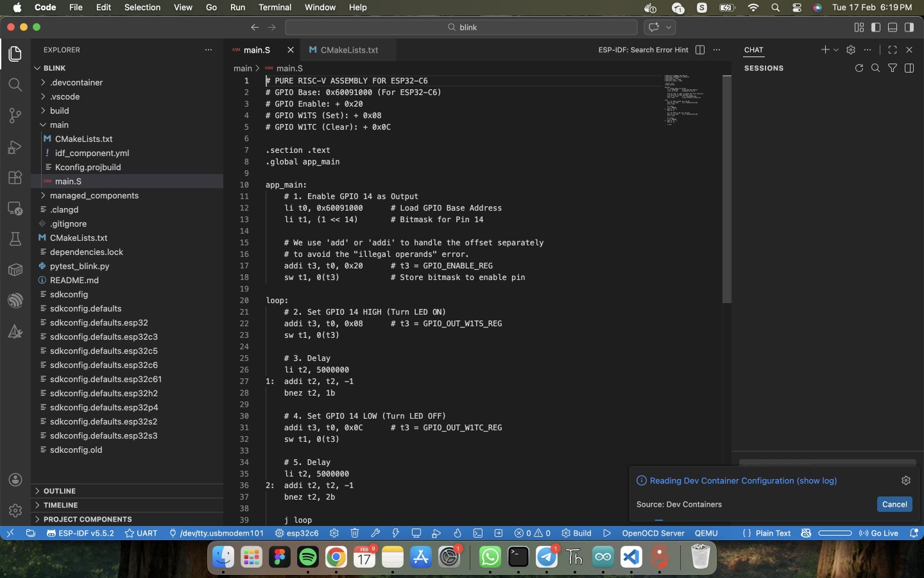Open the new chat dropdown arrow
Screen dimensions: 924x578
click(x=836, y=49)
